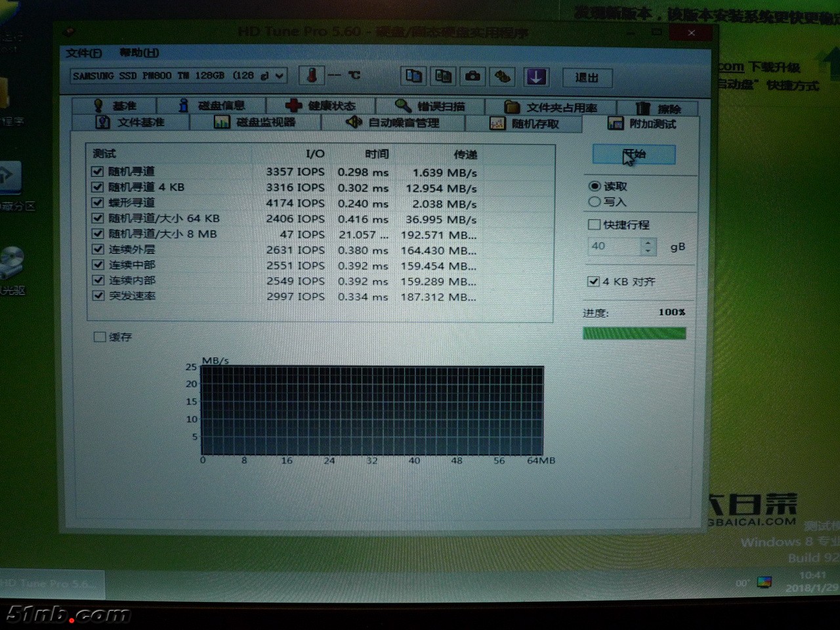Switch to the 随机存取 tab

tap(524, 123)
